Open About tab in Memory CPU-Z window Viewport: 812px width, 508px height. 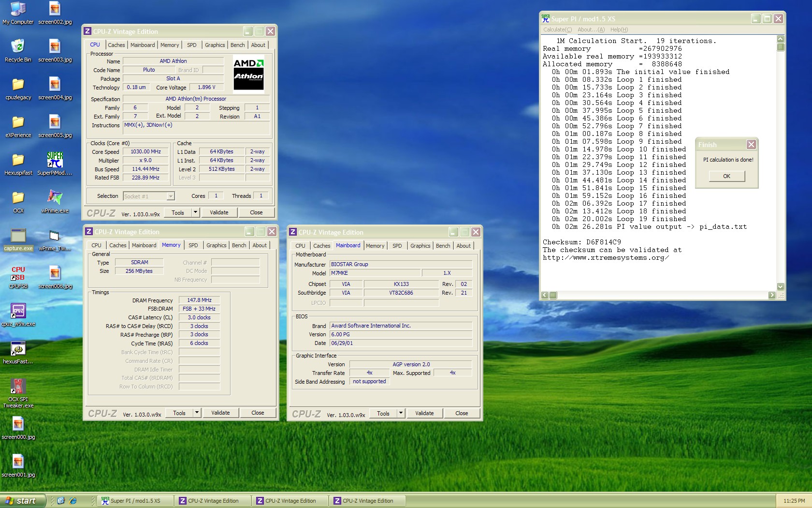tap(260, 245)
